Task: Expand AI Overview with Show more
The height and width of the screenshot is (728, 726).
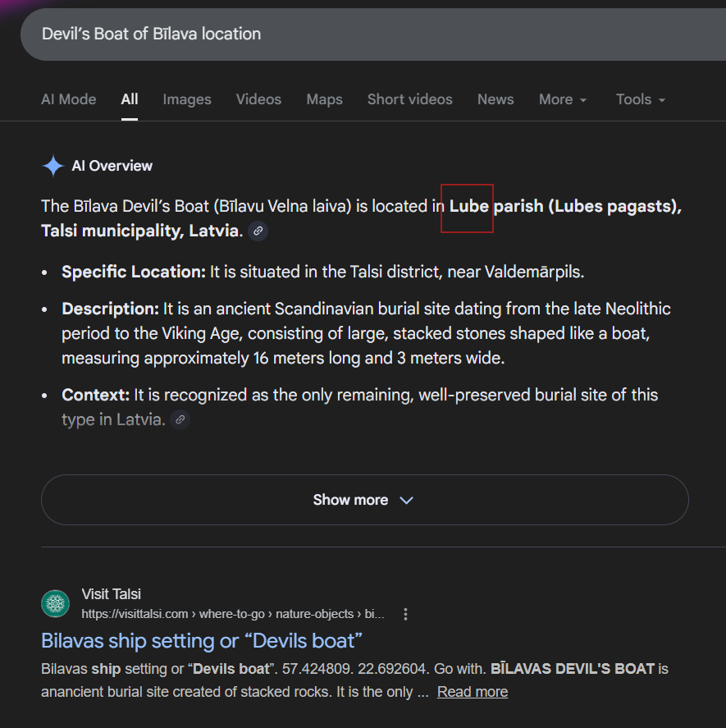Action: pyautogui.click(x=365, y=500)
